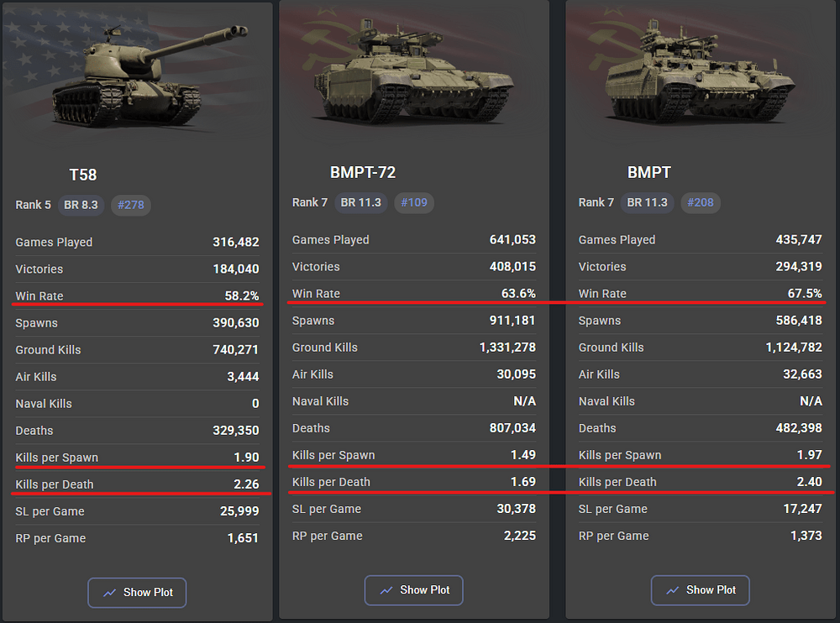The height and width of the screenshot is (623, 840).
Task: Select the Win Rate row on the BMPT card
Action: (700, 293)
